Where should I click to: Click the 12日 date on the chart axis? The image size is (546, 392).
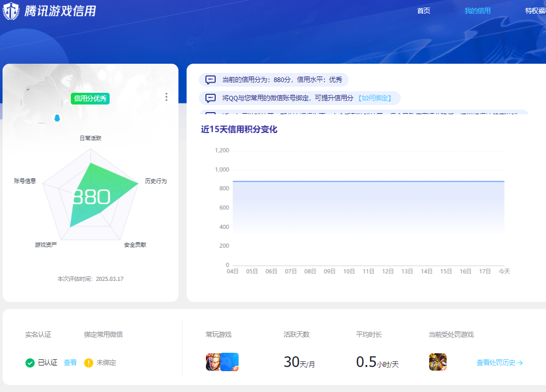(387, 271)
